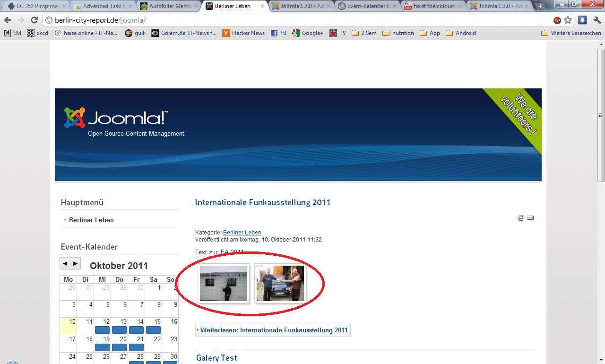The image size is (605, 364).
Task: Open the thumbnail of two men with car
Action: tap(280, 283)
